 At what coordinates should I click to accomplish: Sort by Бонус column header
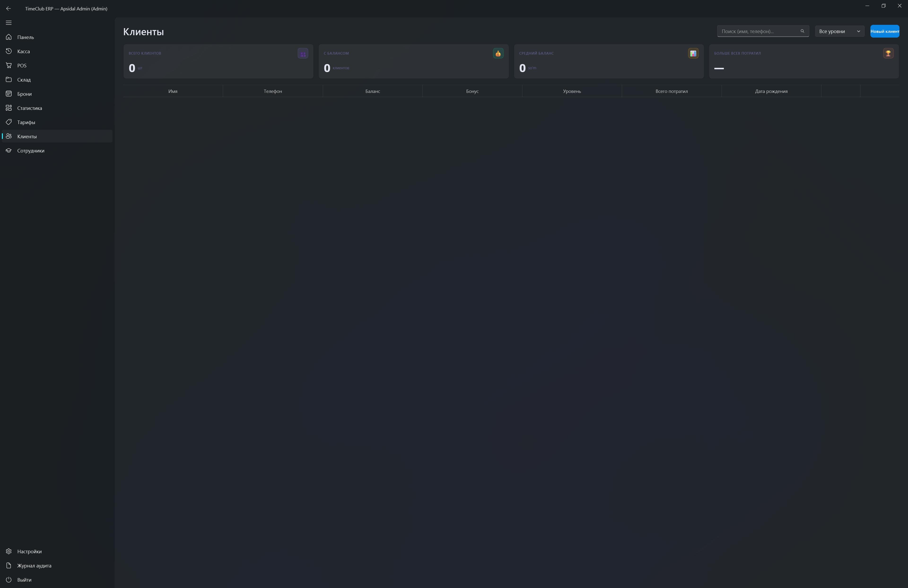pyautogui.click(x=472, y=91)
